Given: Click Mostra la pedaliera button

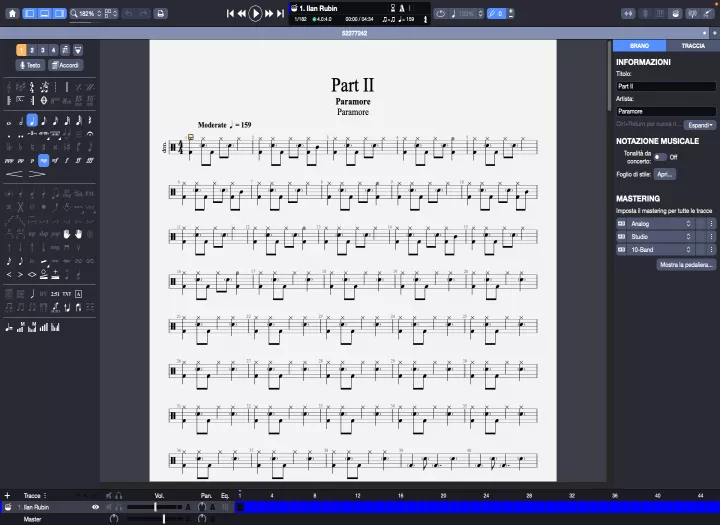Looking at the screenshot, I should pyautogui.click(x=686, y=265).
